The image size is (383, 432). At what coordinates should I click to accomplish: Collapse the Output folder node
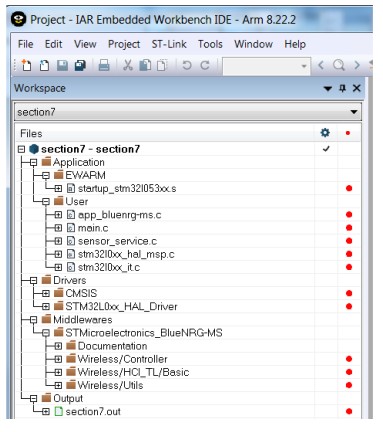point(34,398)
